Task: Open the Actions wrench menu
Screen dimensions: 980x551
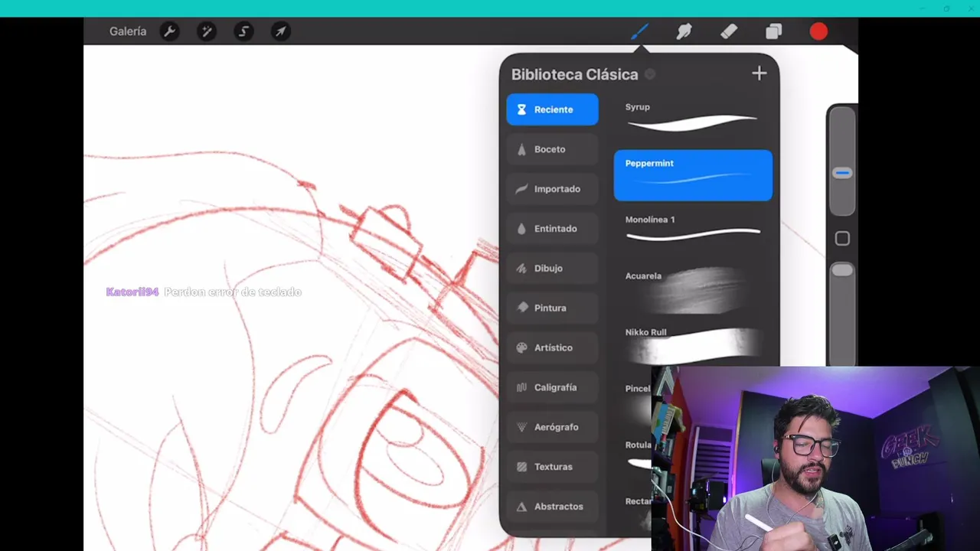Action: pos(169,31)
